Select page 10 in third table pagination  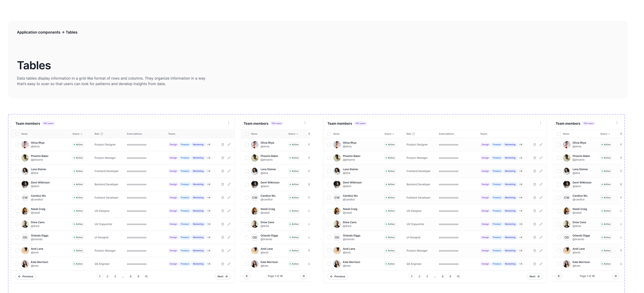pyautogui.click(x=458, y=277)
